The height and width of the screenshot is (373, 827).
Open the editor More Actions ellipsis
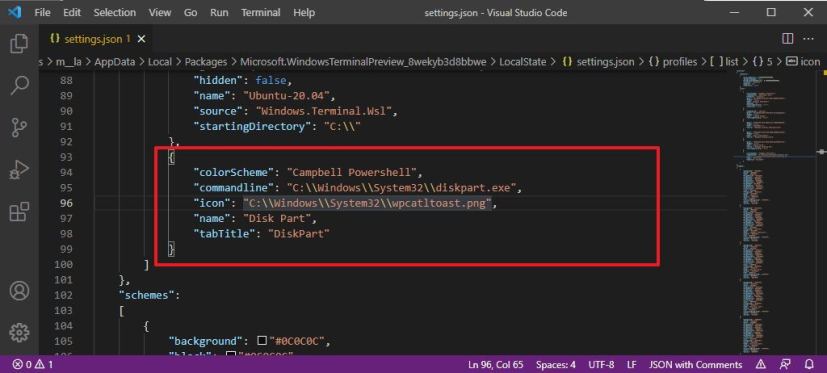[x=808, y=39]
